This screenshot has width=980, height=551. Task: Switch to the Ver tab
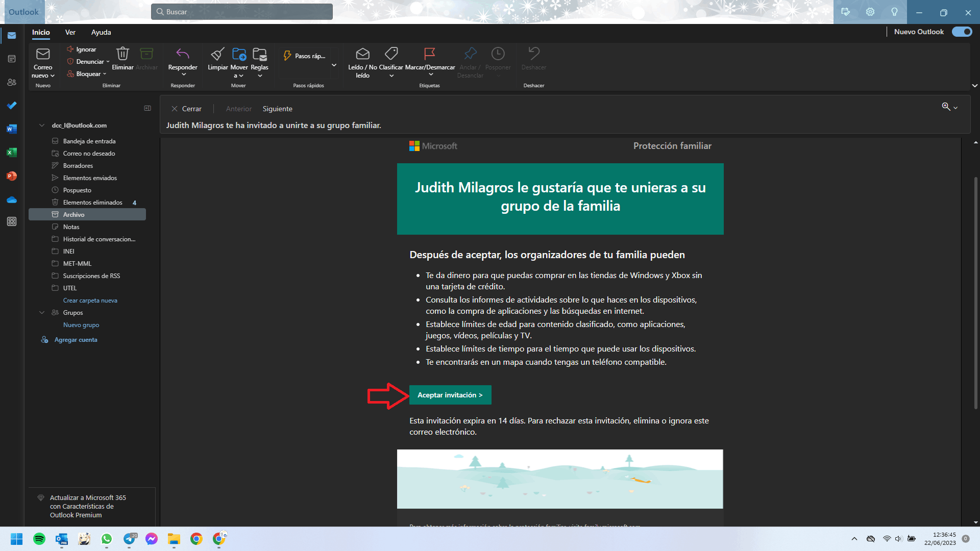tap(70, 32)
